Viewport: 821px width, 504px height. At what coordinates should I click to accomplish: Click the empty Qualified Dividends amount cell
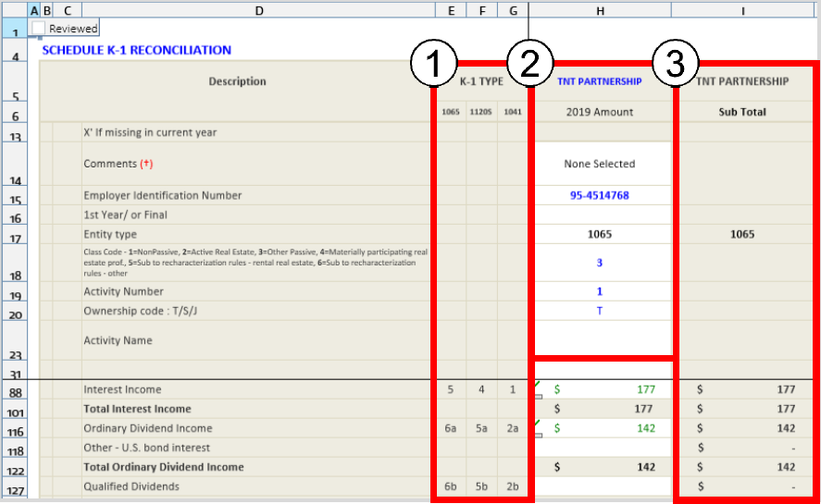click(x=600, y=486)
